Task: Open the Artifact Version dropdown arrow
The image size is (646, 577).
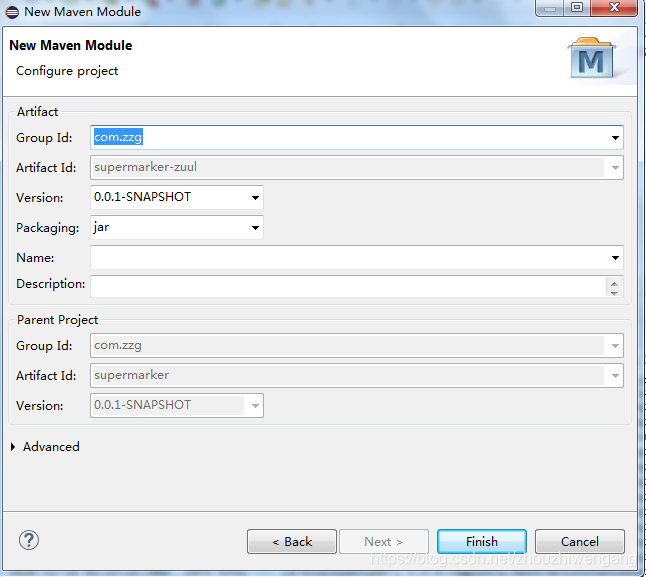Action: click(255, 198)
